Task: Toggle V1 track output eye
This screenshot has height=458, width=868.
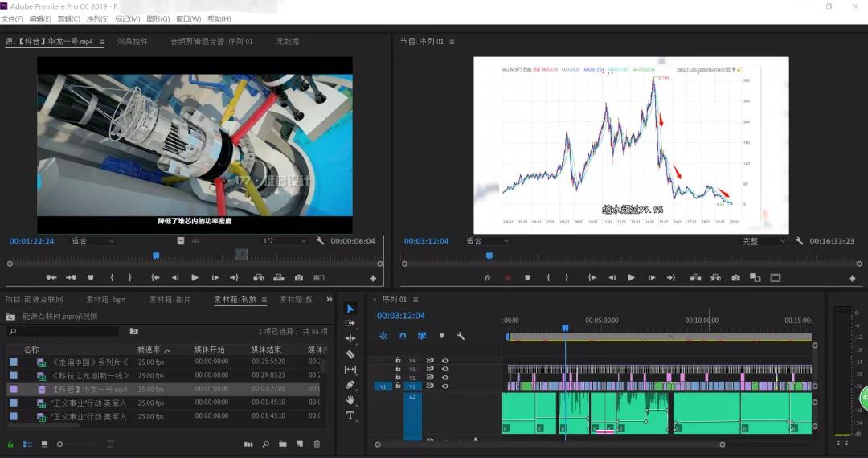Action: (x=445, y=386)
